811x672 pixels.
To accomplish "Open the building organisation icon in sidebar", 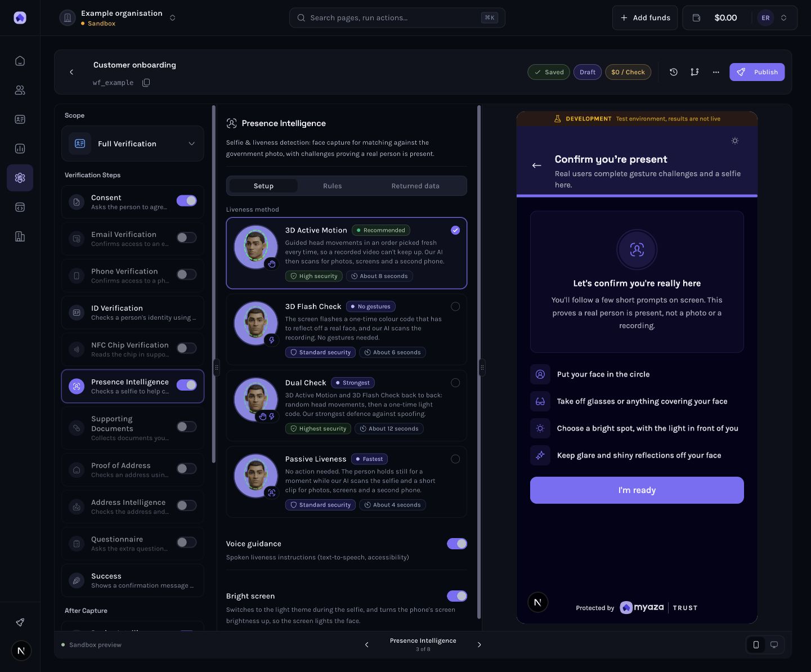I will pyautogui.click(x=20, y=236).
